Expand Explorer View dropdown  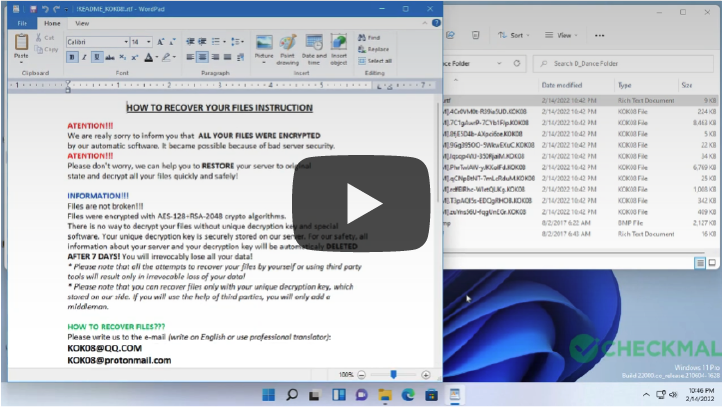click(561, 35)
